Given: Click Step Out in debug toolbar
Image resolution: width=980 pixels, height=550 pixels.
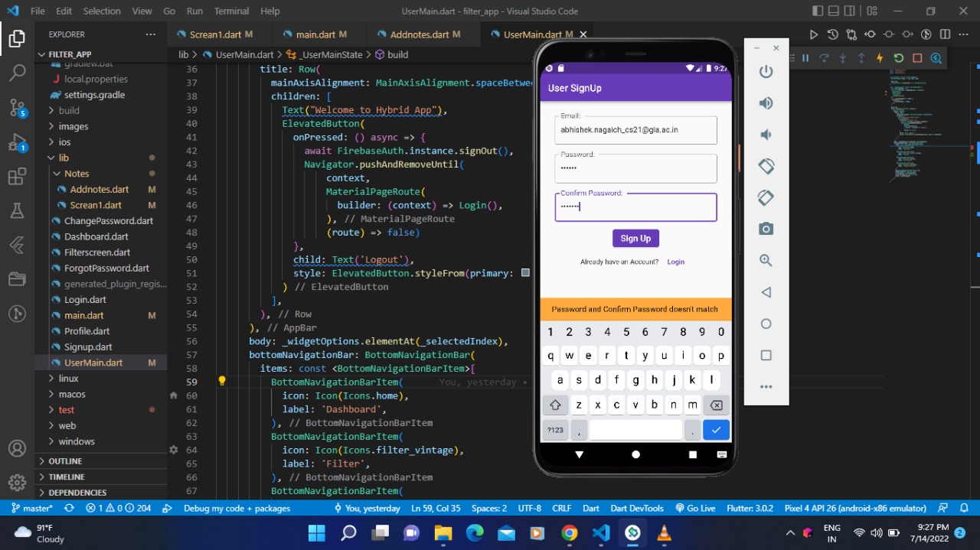Looking at the screenshot, I should click(861, 58).
